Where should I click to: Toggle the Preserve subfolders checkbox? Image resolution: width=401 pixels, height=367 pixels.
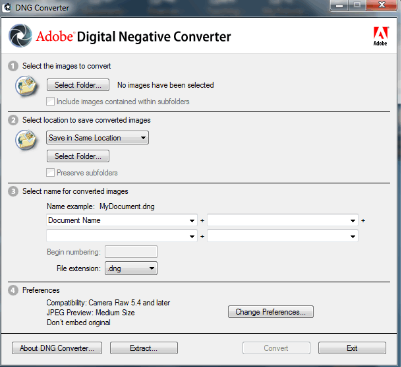(50, 173)
